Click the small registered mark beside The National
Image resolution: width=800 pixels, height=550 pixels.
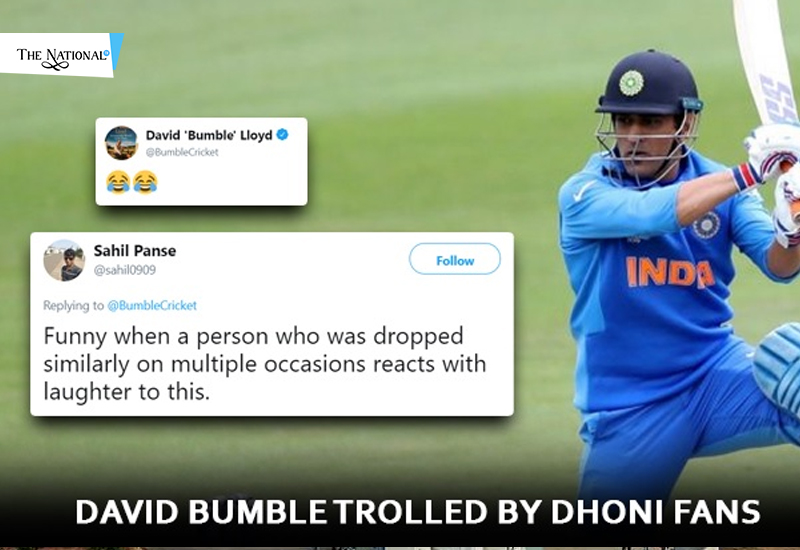coord(107,52)
